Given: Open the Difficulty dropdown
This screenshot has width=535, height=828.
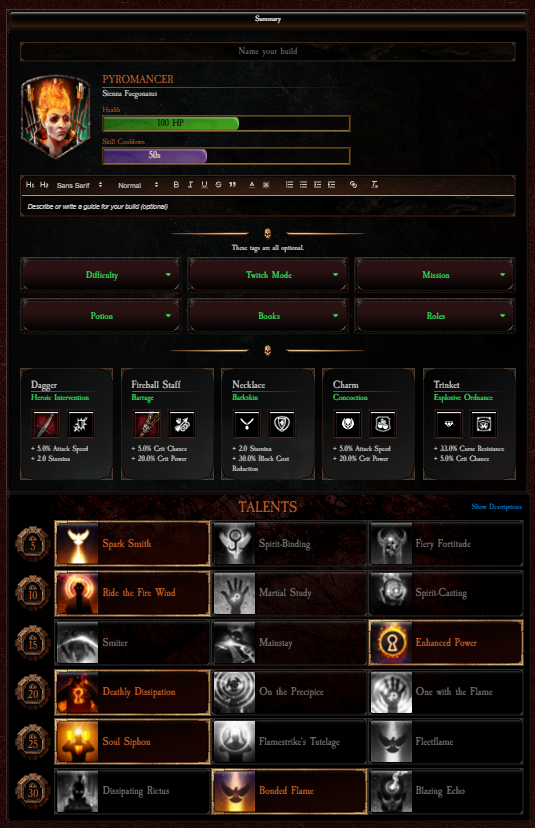Looking at the screenshot, I should (x=101, y=275).
